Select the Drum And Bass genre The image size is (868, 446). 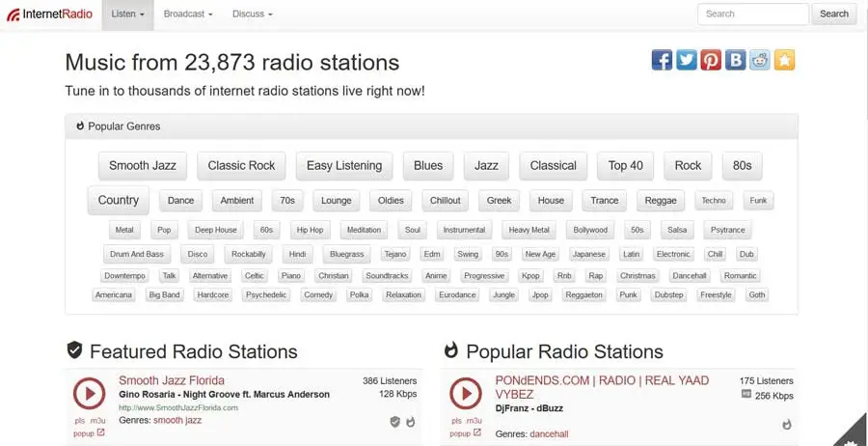(137, 254)
